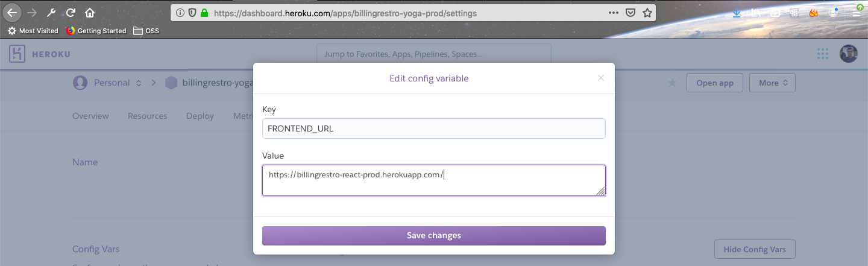Favorite the app with the star

(672, 83)
